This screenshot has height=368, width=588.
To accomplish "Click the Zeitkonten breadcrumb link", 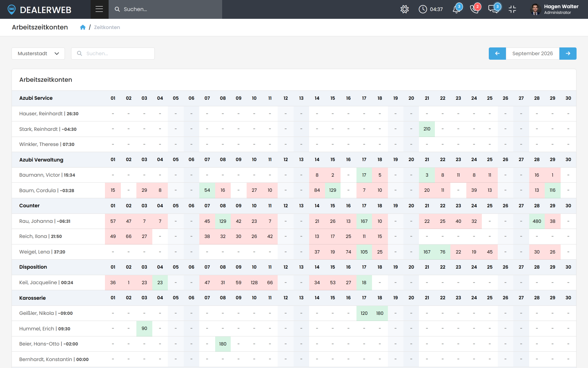I will (107, 27).
